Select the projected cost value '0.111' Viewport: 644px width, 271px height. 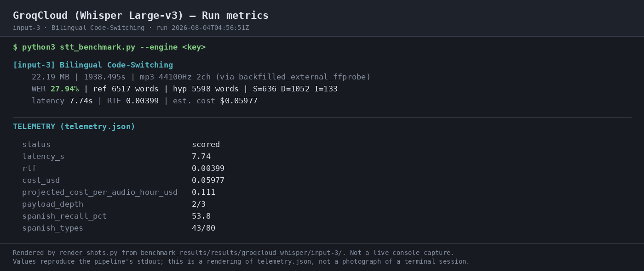point(203,192)
